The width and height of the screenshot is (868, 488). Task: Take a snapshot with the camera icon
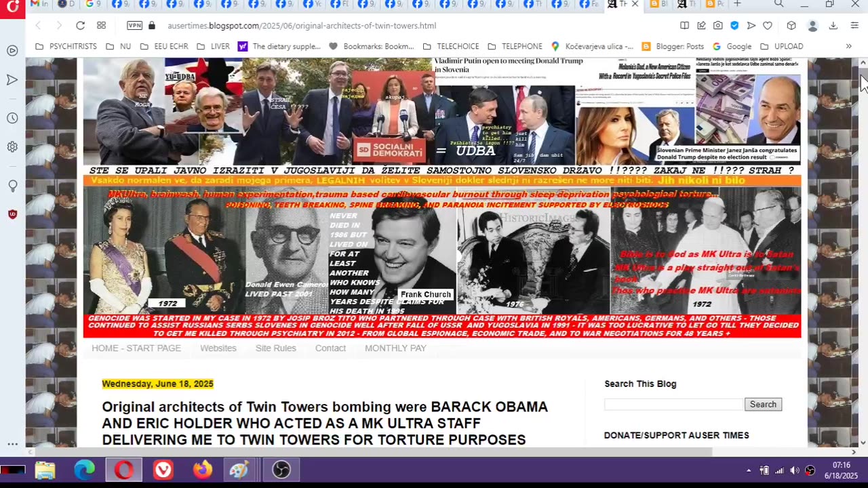point(717,26)
